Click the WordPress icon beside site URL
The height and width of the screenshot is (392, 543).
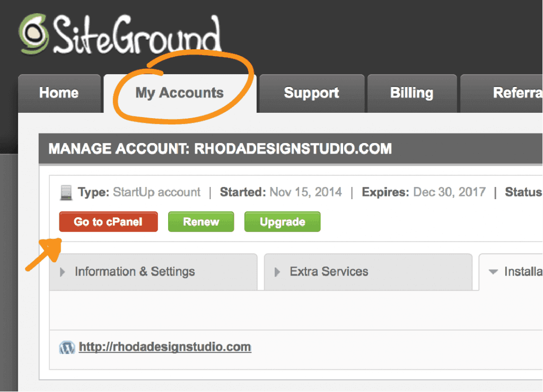(67, 348)
